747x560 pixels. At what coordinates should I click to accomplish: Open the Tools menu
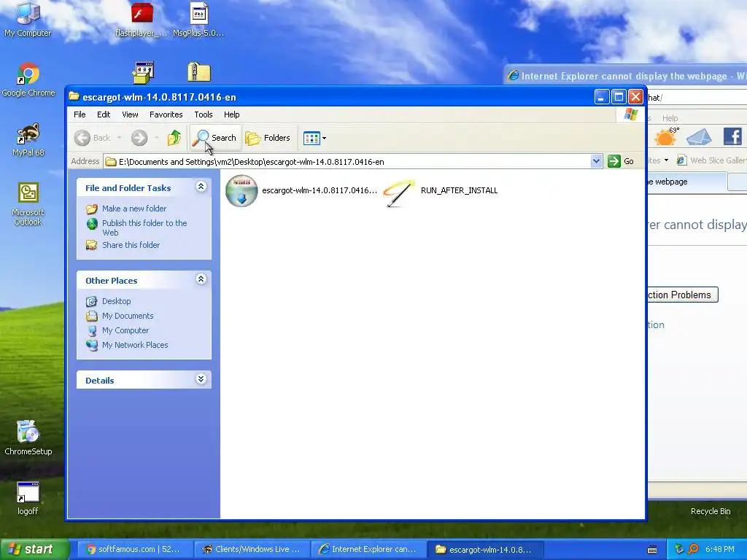point(204,114)
